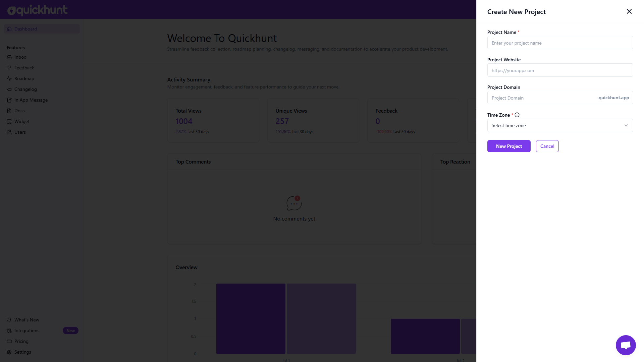Click the Time Zone info icon
Screen dimensions: 644x362
[x=517, y=115]
